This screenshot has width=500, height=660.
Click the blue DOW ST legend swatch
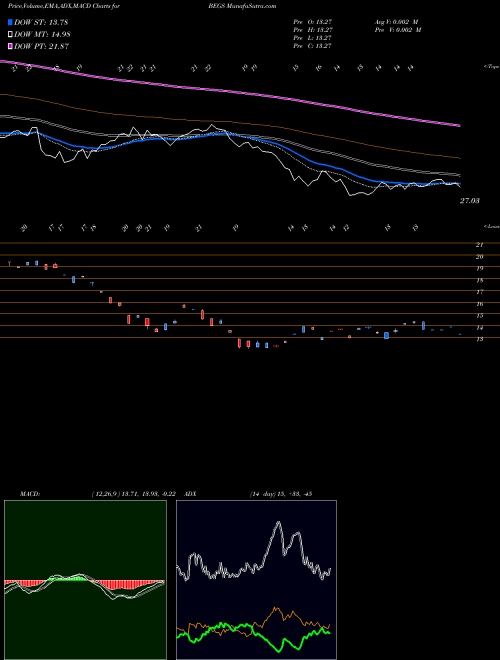(11, 22)
